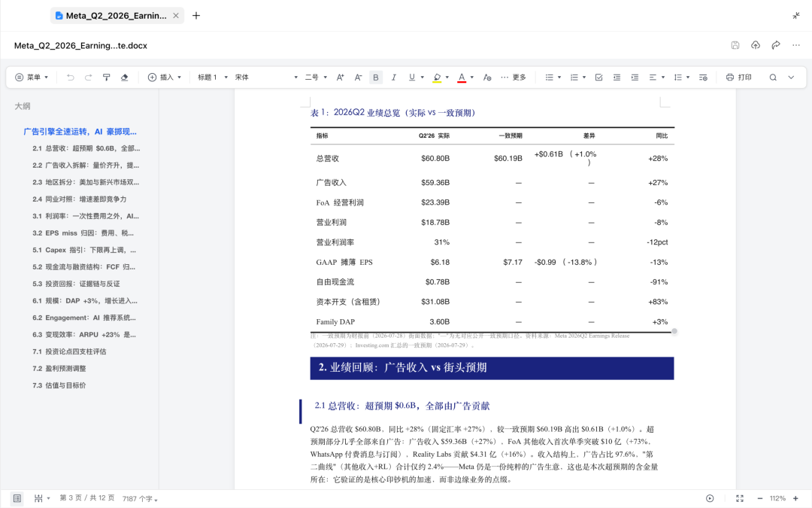The image size is (812, 508).
Task: Toggle the outline panel in the status bar
Action: 17,498
